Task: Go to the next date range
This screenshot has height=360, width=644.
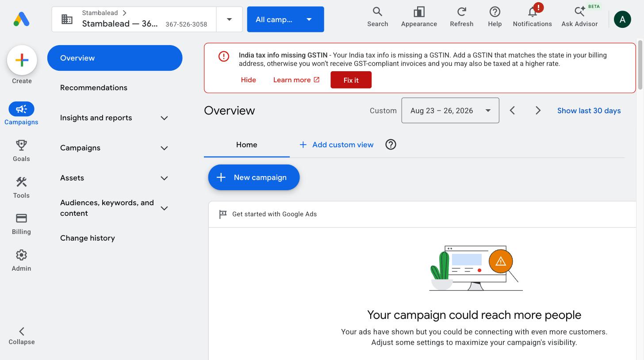Action: (x=538, y=111)
